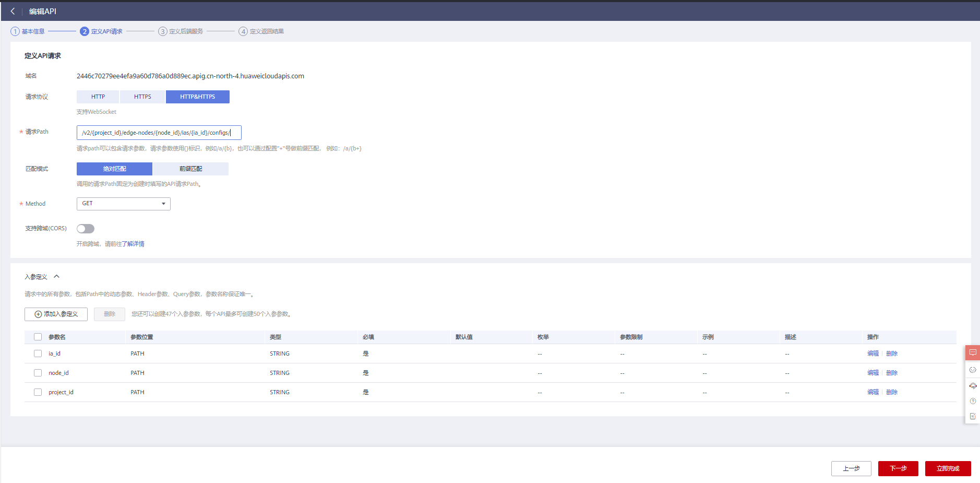
Task: Check the project_id parameter row checkbox
Action: tap(38, 392)
